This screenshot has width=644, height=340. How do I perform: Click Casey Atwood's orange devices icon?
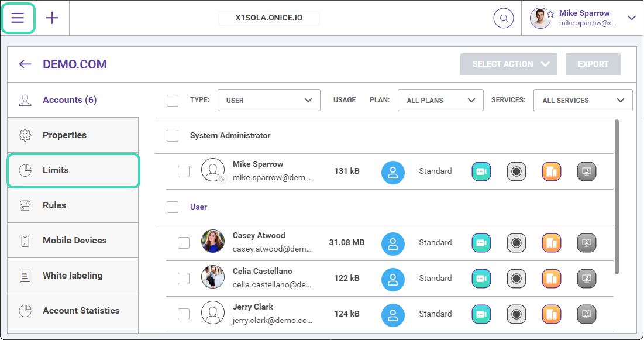551,242
